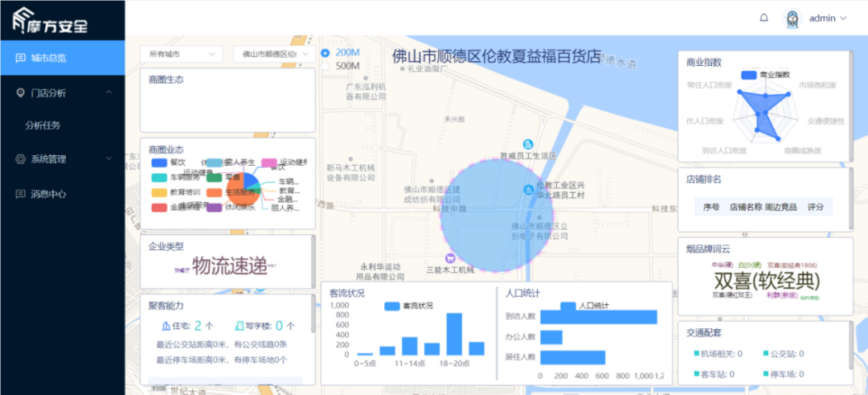Click the red 金融 legend swatch
The height and width of the screenshot is (395, 868).
[159, 208]
